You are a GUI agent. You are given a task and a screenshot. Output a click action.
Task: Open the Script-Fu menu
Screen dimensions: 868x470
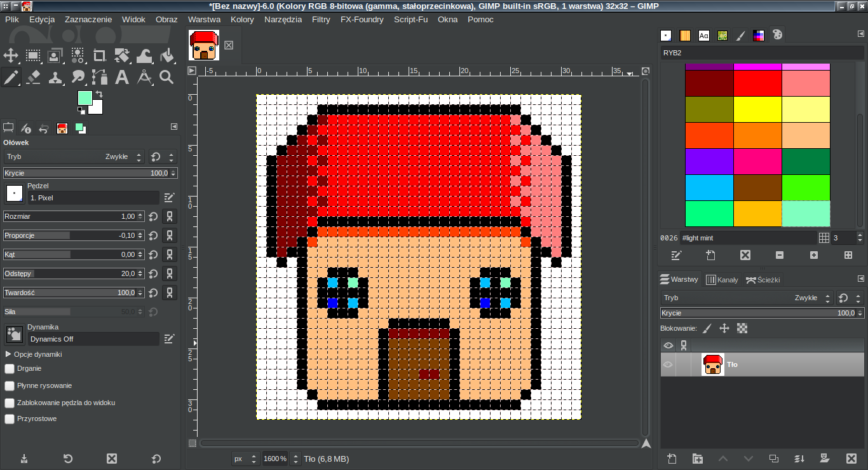410,19
